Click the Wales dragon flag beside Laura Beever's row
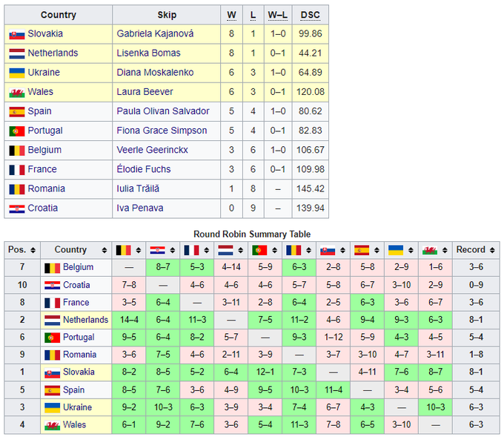 pos(16,92)
